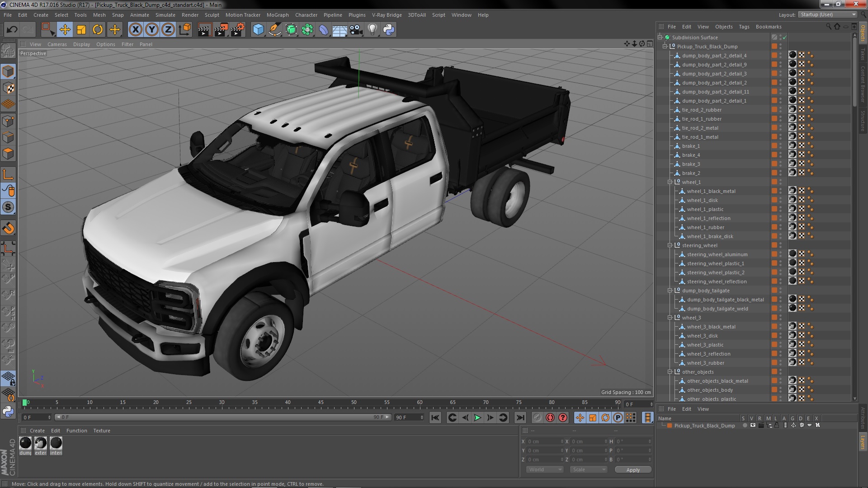
Task: Toggle X axis lock
Action: (135, 30)
